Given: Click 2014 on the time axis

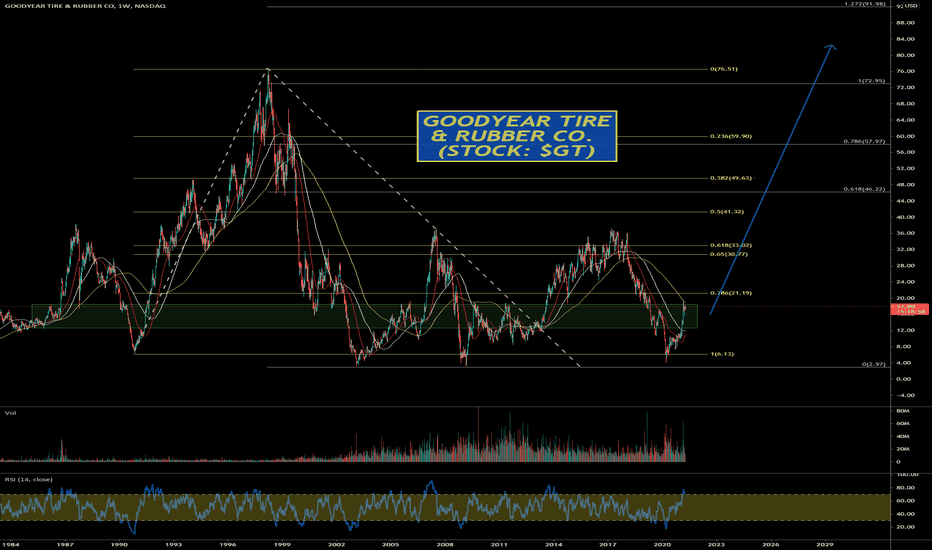Looking at the screenshot, I should click(x=553, y=544).
